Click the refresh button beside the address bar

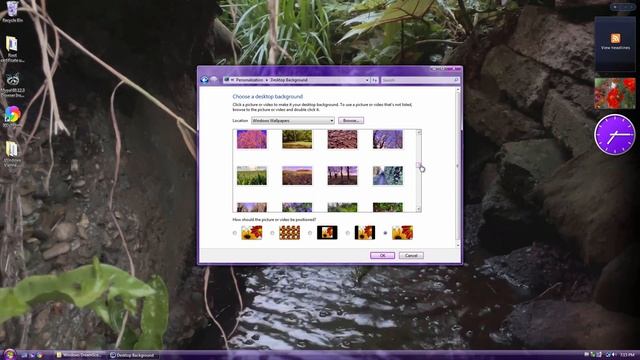(374, 80)
